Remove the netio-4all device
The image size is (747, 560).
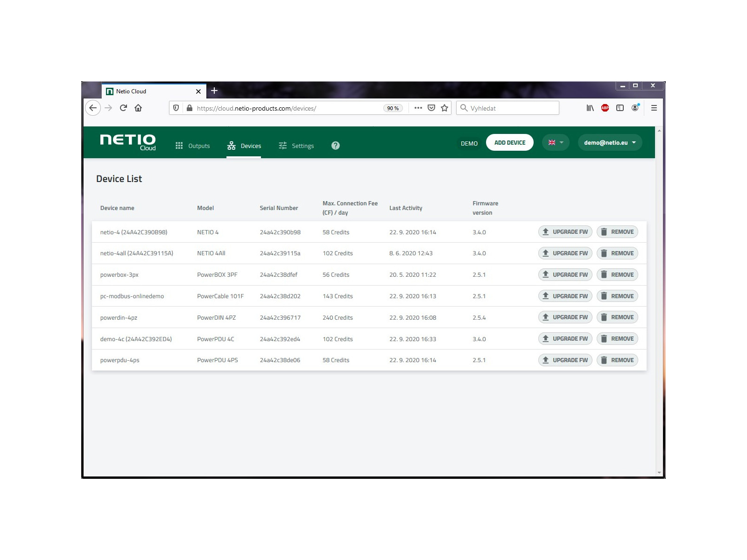(x=617, y=253)
